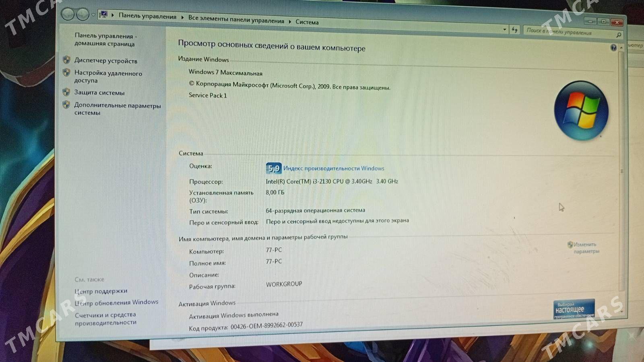Open 'Центр обновления Windows' link
Screen dimensions: 644x362
pos(117,302)
